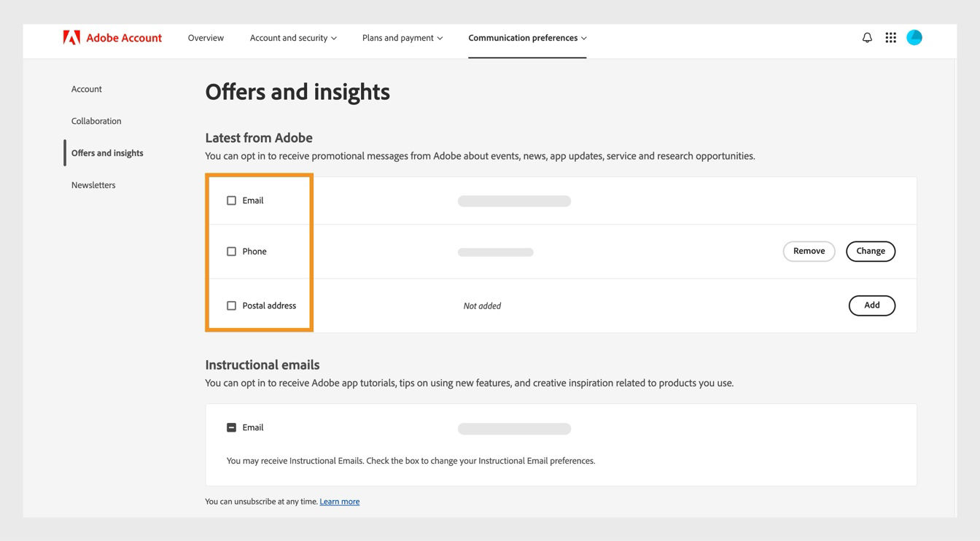Click the Change button next to phone

[x=871, y=251]
